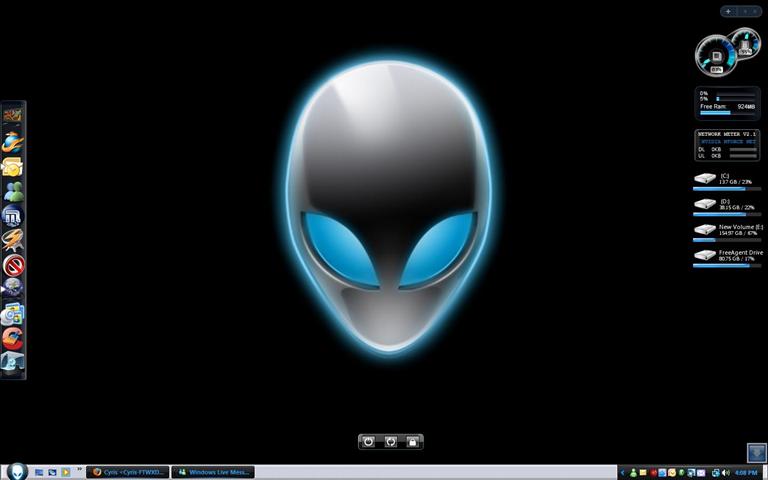Click the New Volume (E:) label text
The height and width of the screenshot is (480, 768).
click(x=741, y=227)
